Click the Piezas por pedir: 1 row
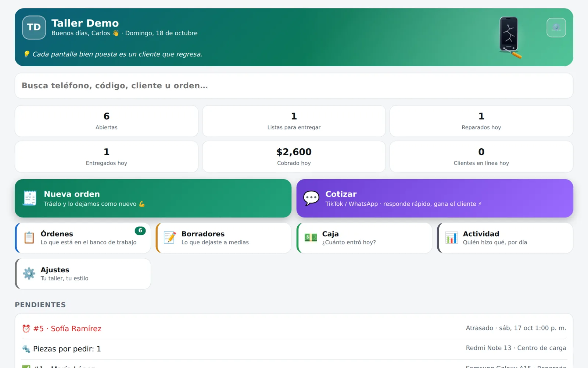 (x=294, y=349)
